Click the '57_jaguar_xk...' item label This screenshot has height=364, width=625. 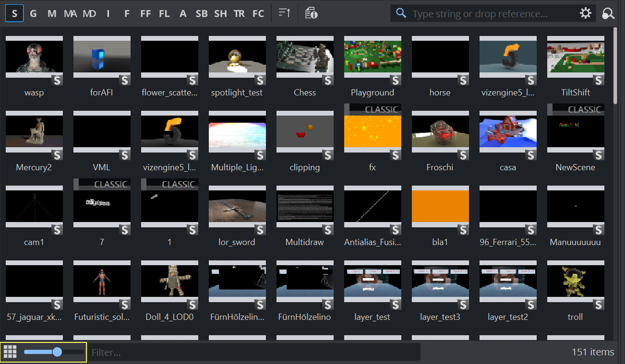[34, 317]
